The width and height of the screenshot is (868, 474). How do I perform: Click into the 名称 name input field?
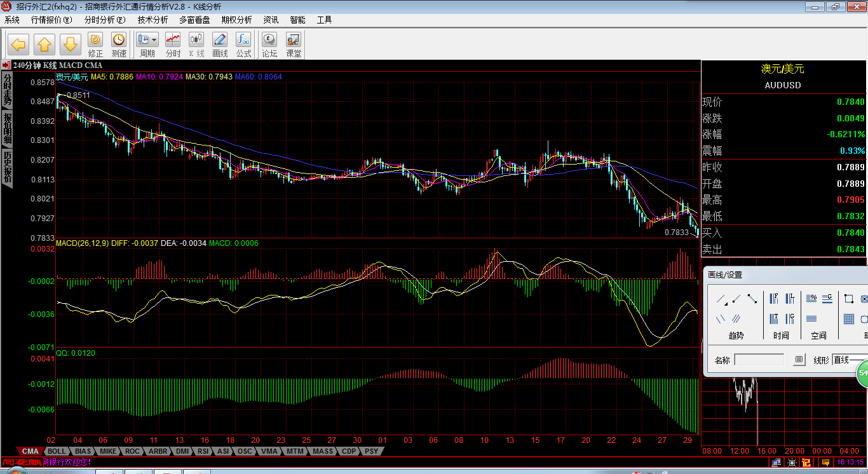(x=759, y=360)
